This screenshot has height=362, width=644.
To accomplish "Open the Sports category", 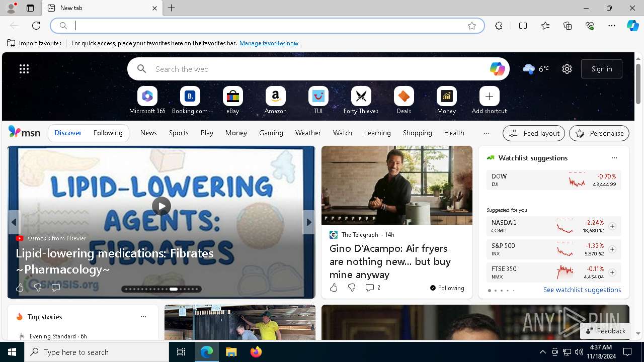I will (x=179, y=133).
